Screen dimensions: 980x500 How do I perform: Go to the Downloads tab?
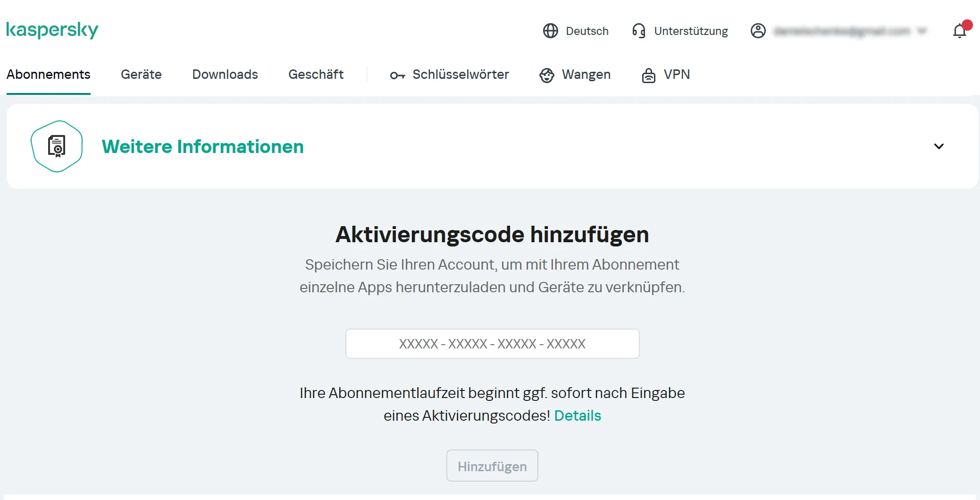(225, 75)
